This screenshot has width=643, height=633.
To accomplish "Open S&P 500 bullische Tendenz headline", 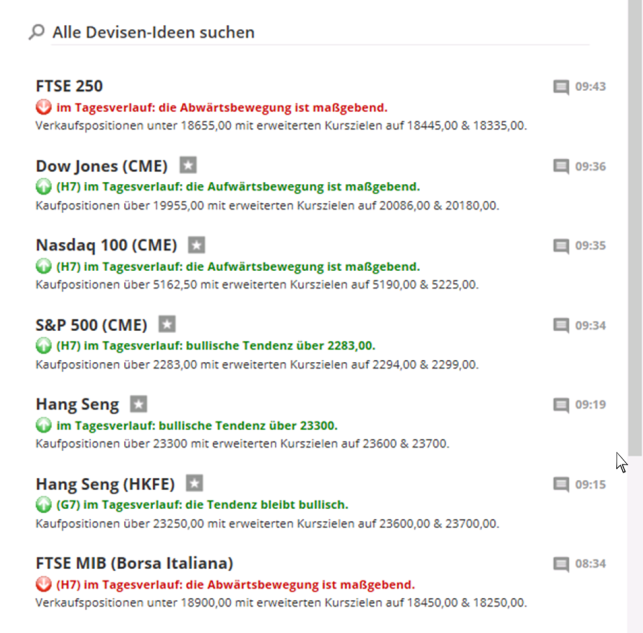I will tap(216, 346).
